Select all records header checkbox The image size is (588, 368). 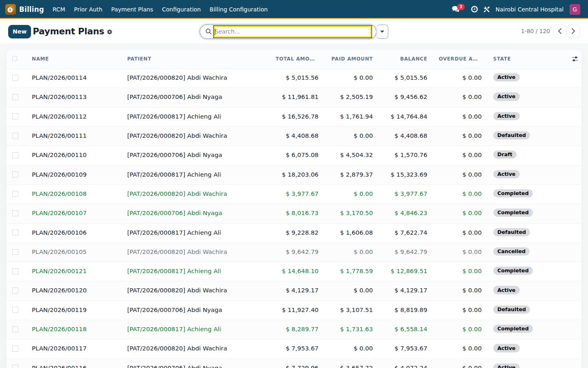(15, 58)
